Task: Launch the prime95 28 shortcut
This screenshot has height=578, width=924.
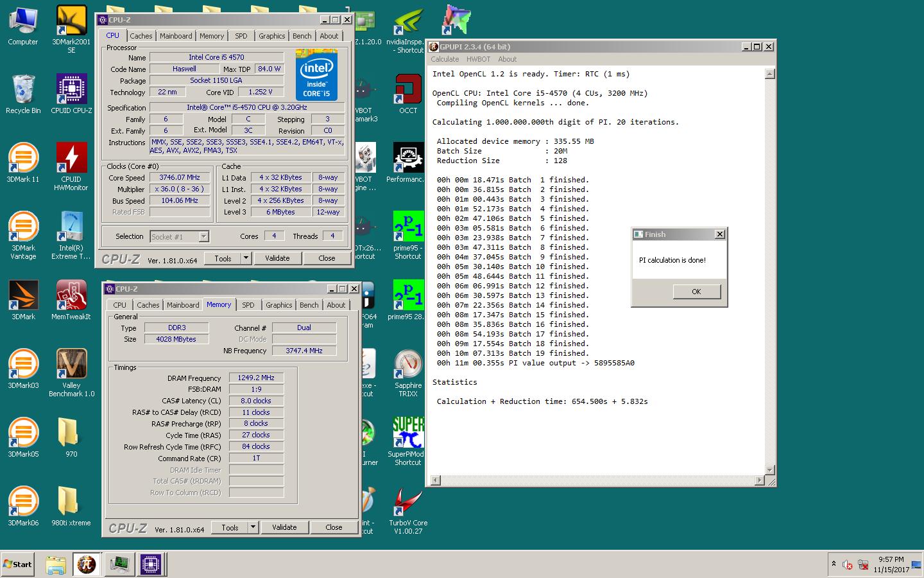Action: [408, 300]
